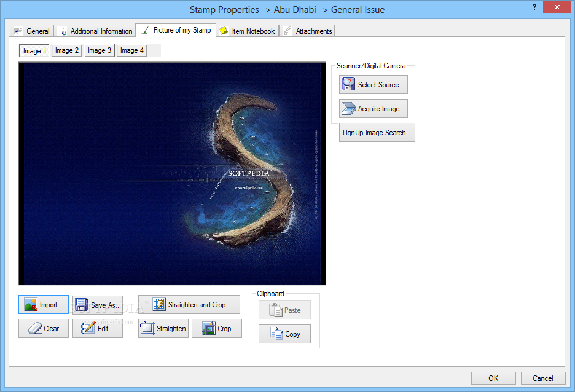Select the Picture of my Stamp tab

tap(176, 30)
